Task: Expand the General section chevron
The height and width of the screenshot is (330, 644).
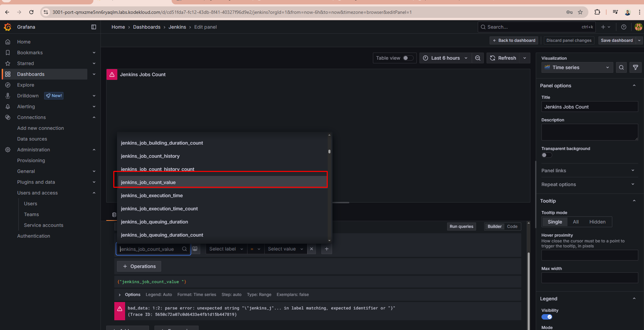Action: [94, 171]
